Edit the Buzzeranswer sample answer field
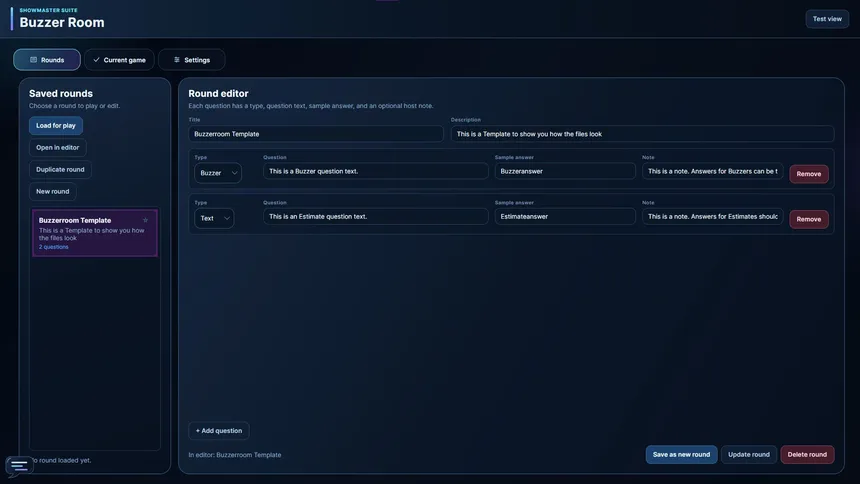Screen dimensions: 860x484 click(565, 171)
